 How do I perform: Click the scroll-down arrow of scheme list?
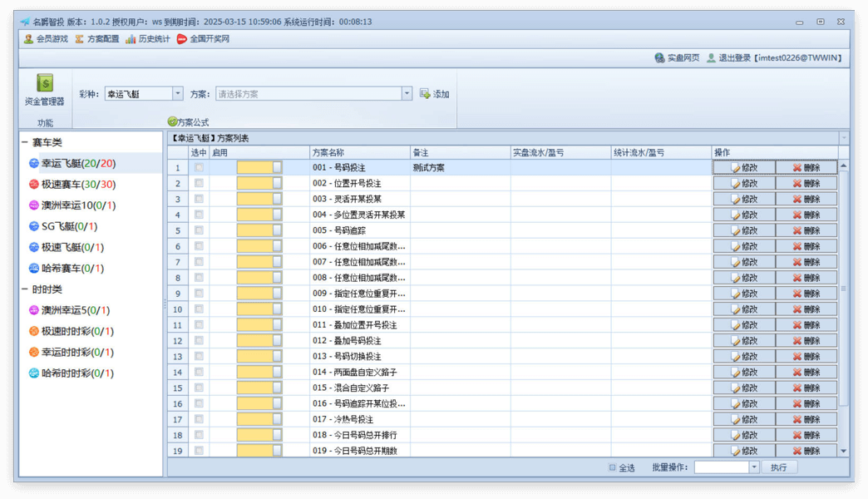click(x=844, y=451)
